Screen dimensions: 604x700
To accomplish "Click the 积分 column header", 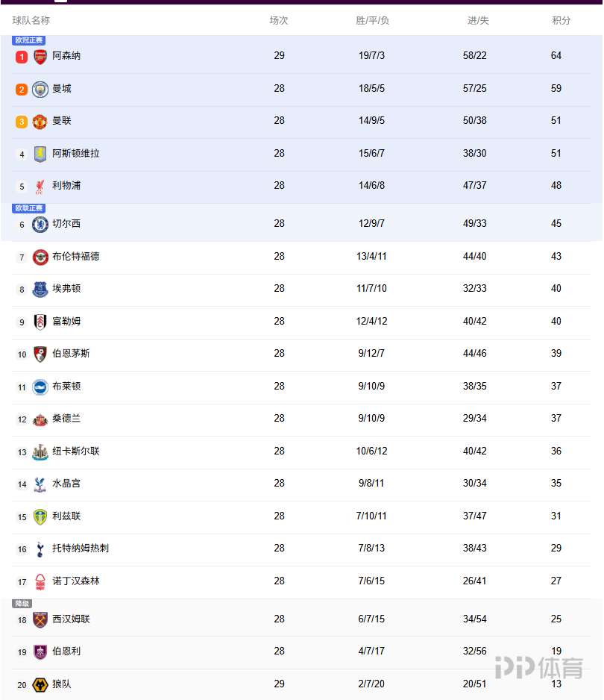I will 561,21.
